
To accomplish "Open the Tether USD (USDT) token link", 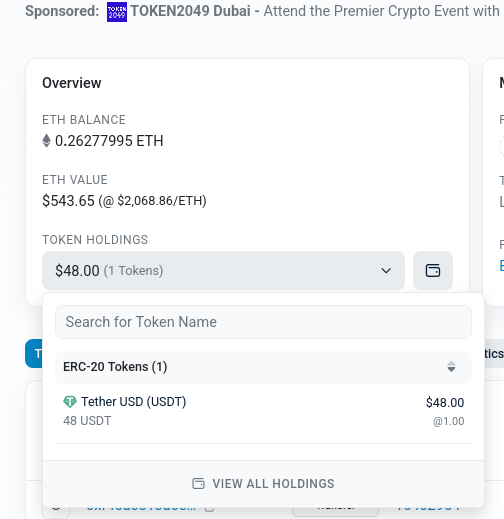I will [x=134, y=402].
